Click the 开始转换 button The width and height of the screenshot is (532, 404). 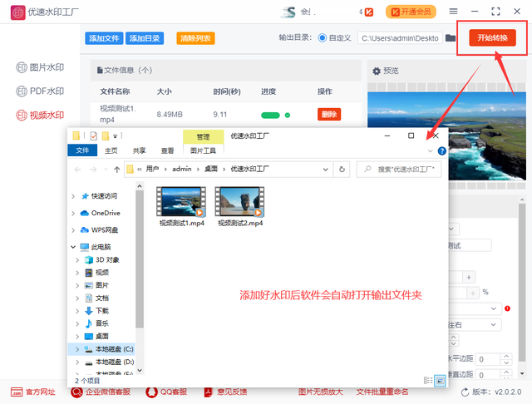coord(491,38)
